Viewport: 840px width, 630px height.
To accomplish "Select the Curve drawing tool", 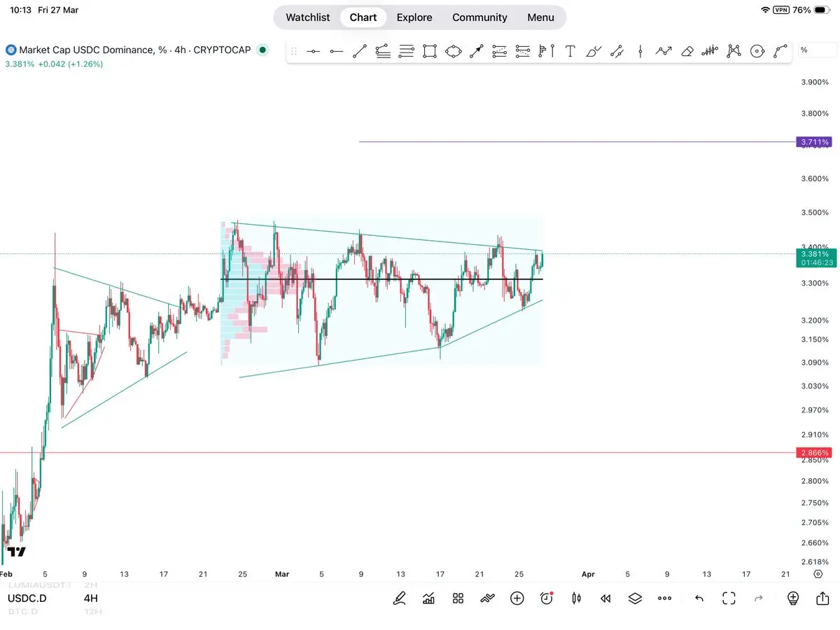I will [x=780, y=51].
